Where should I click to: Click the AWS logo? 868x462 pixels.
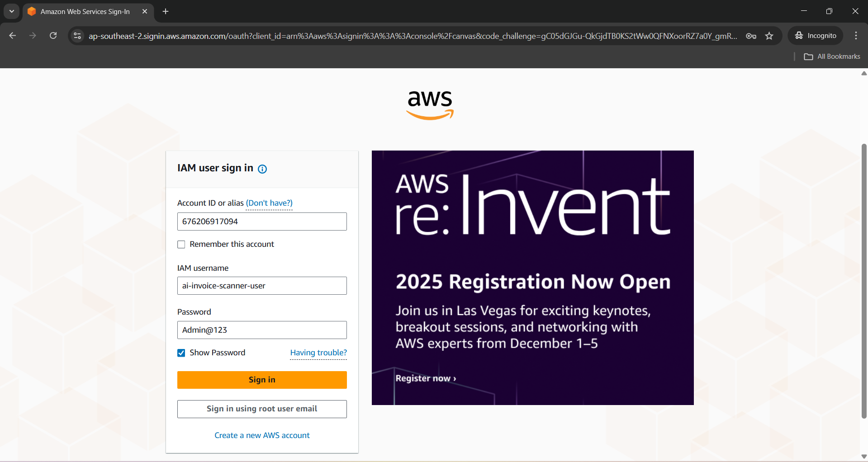(x=430, y=104)
